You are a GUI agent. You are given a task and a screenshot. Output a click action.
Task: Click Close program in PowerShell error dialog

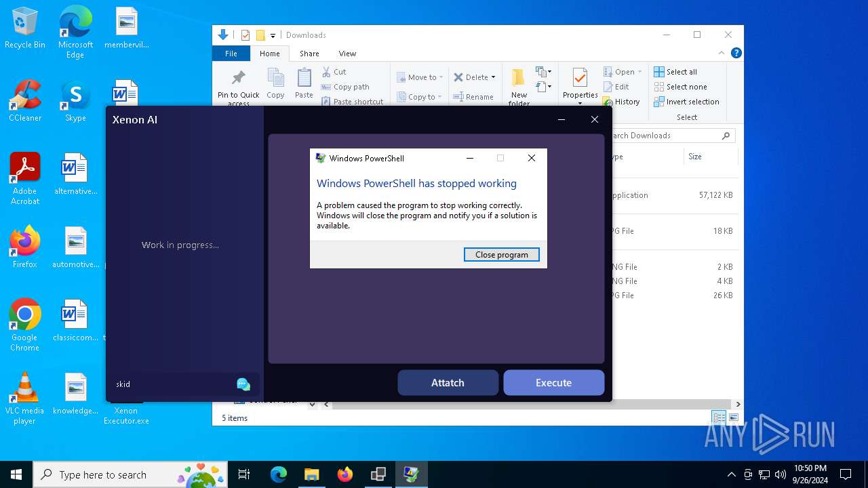coord(501,255)
